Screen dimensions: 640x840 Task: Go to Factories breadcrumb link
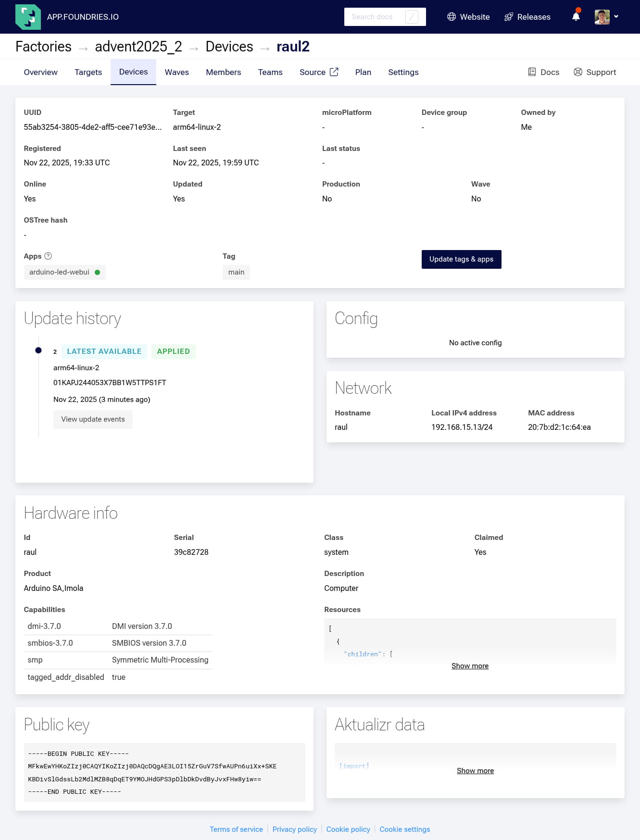(43, 47)
